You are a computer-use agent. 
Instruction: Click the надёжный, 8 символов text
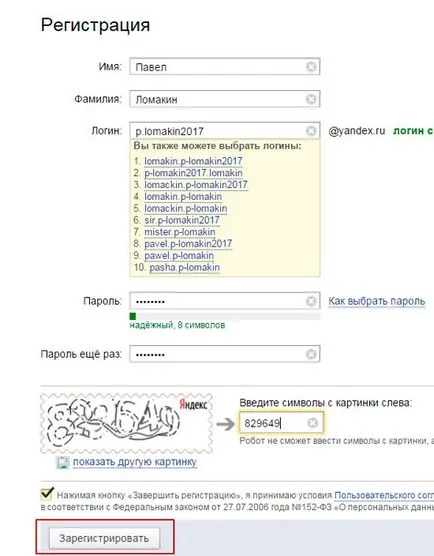(177, 325)
